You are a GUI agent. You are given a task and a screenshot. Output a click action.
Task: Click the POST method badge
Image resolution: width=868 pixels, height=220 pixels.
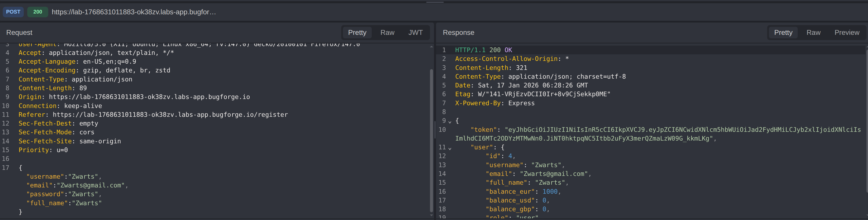click(13, 12)
